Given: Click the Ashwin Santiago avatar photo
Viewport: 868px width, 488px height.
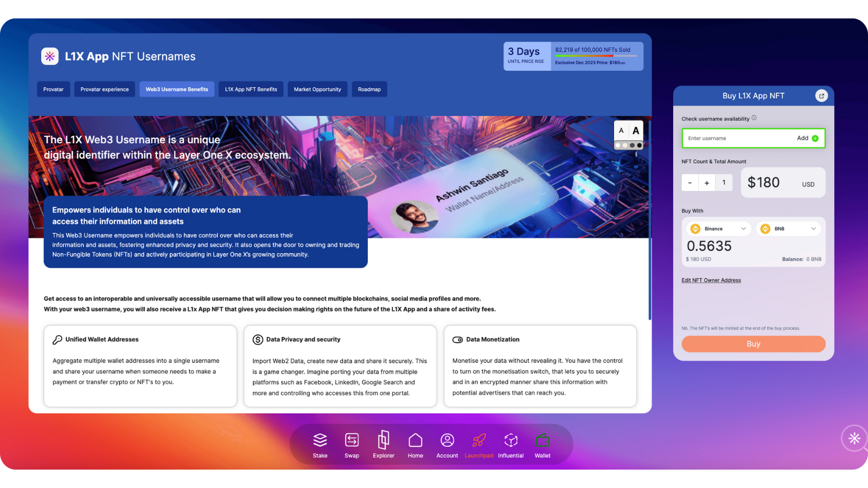Looking at the screenshot, I should [415, 217].
